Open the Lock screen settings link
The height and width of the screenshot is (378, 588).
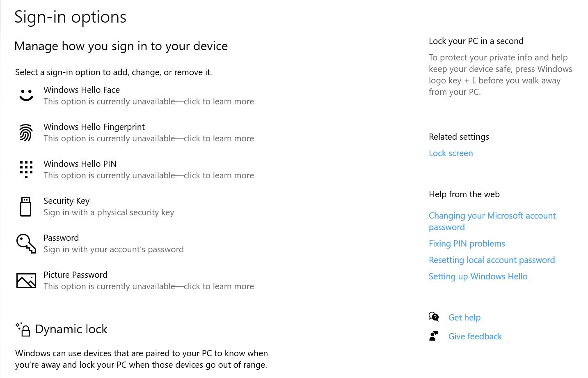(x=451, y=153)
